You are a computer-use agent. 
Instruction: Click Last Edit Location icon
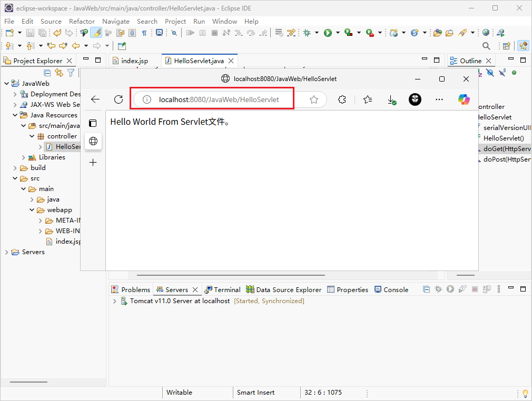[51, 45]
